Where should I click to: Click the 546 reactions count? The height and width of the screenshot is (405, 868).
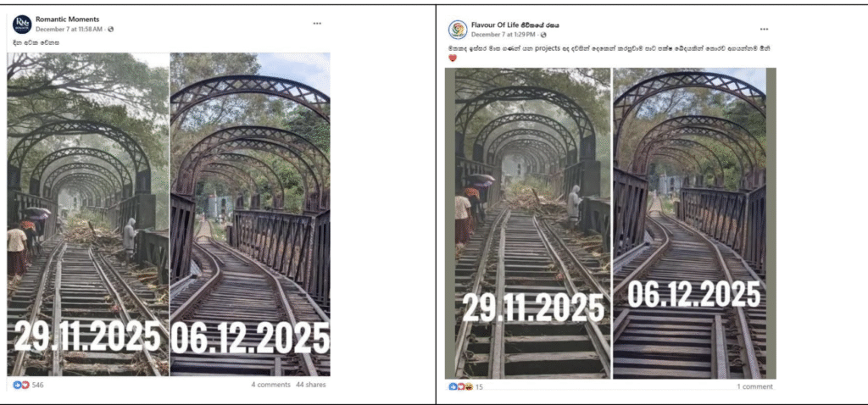coord(38,385)
